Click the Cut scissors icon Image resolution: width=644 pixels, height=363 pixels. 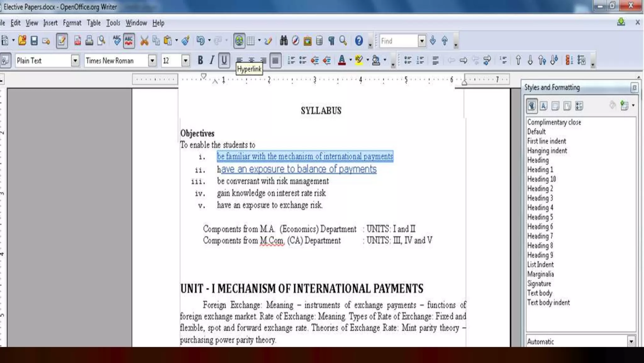pyautogui.click(x=144, y=41)
